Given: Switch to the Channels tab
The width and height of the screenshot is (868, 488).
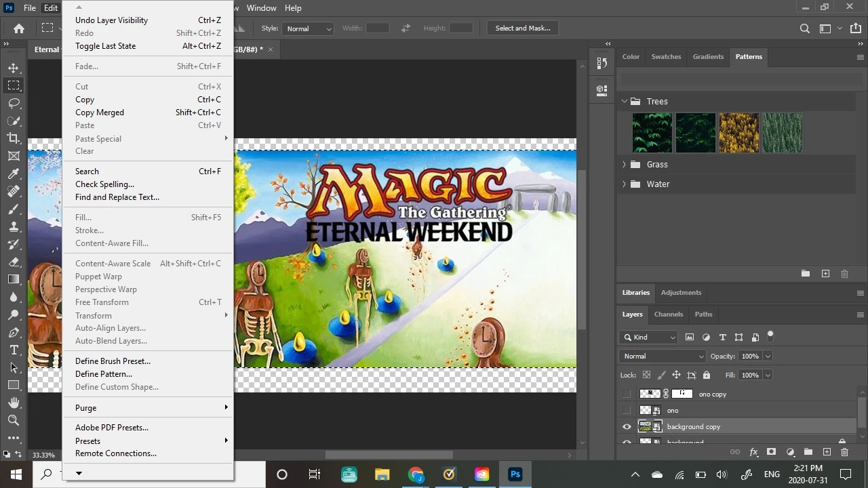Looking at the screenshot, I should tap(669, 314).
